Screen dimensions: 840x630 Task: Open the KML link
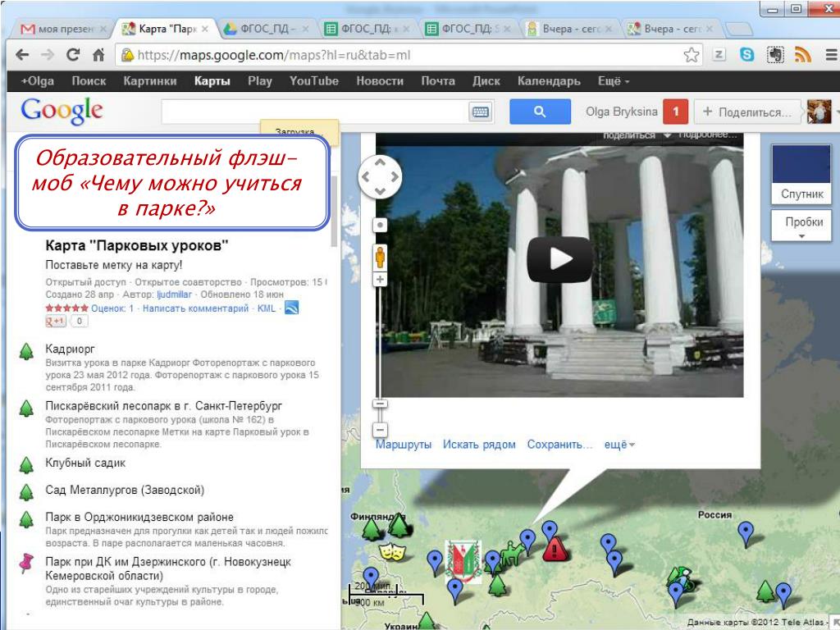267,308
